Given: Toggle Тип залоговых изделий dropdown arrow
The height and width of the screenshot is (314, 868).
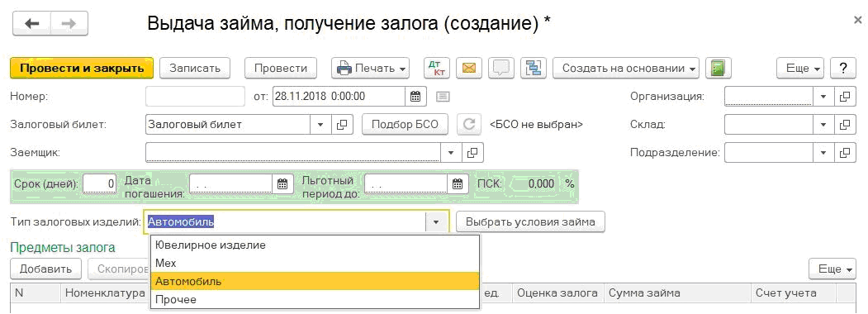Looking at the screenshot, I should (436, 222).
